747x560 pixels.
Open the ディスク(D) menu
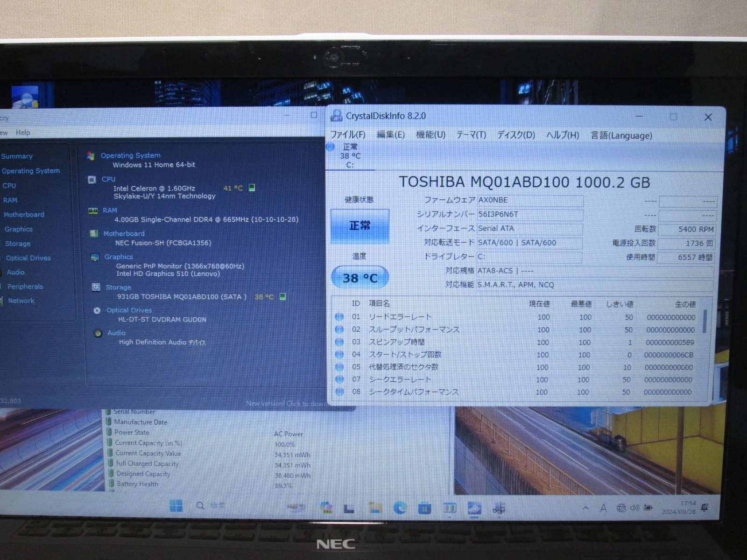pos(516,135)
